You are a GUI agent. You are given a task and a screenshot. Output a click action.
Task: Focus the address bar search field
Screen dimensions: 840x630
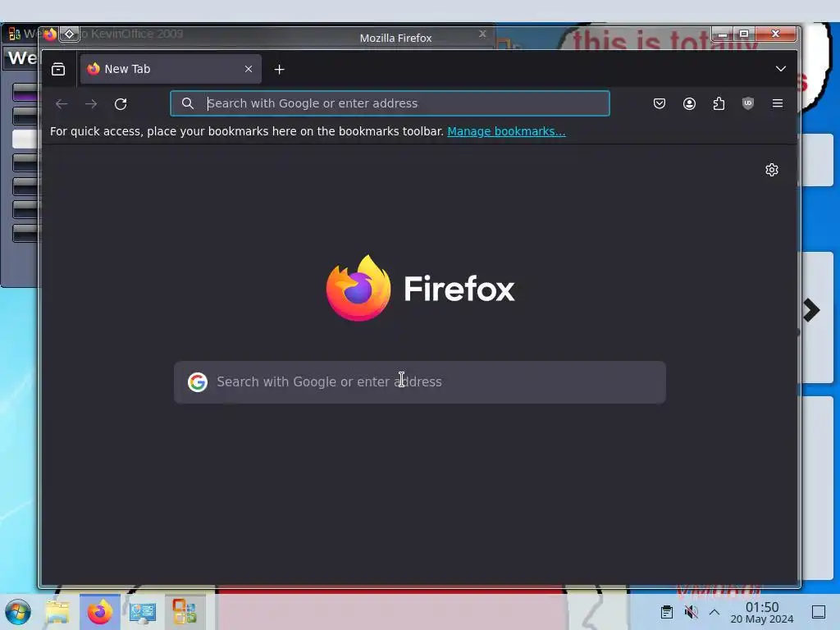[x=390, y=103]
